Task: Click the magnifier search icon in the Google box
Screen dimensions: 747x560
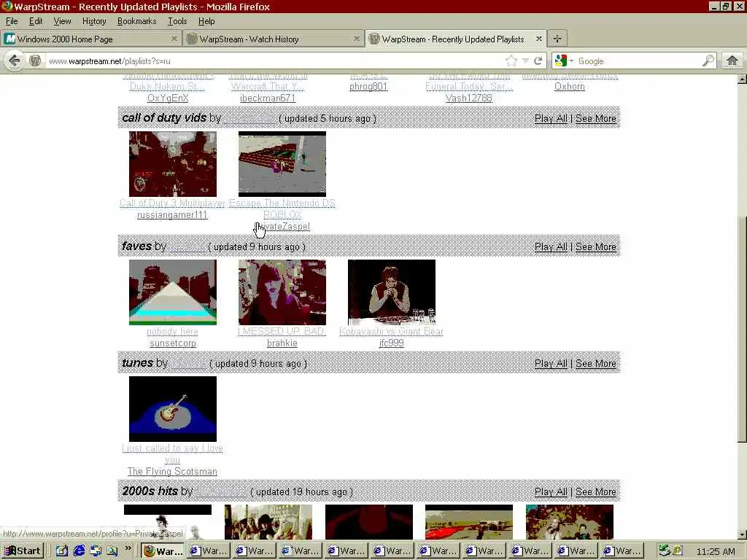Action: pos(708,61)
